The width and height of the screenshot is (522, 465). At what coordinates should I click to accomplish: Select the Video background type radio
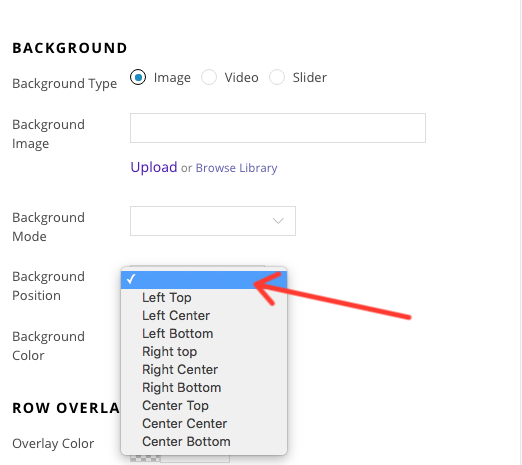[209, 77]
